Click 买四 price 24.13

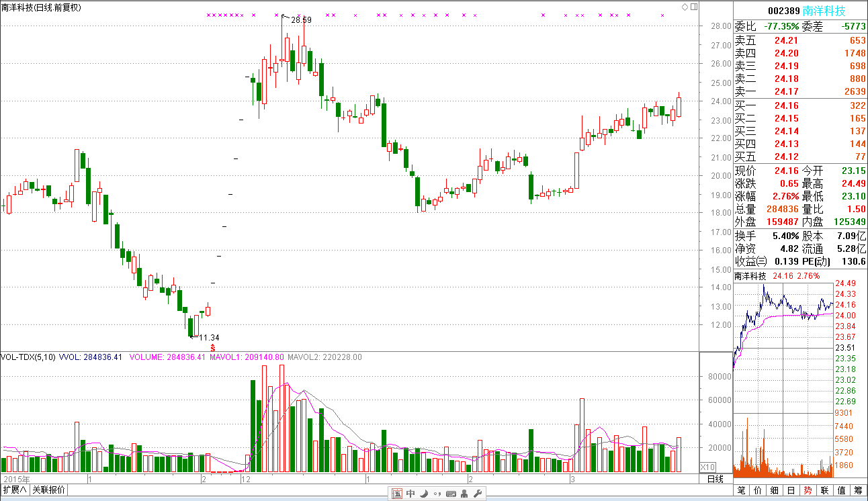pos(787,144)
